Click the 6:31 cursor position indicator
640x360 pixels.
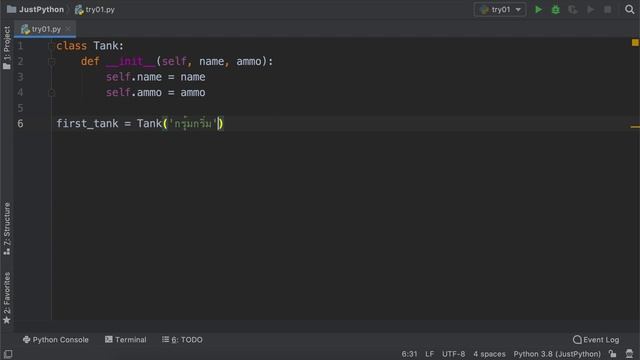tap(409, 354)
